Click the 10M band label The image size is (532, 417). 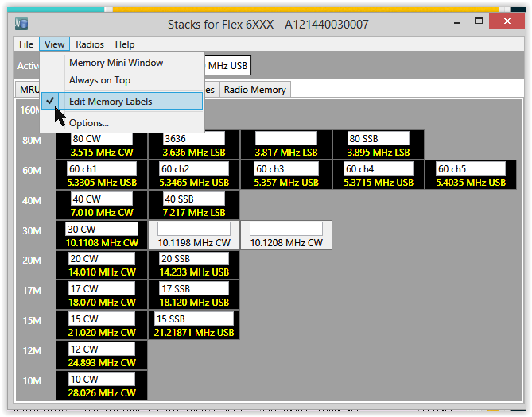tap(32, 381)
